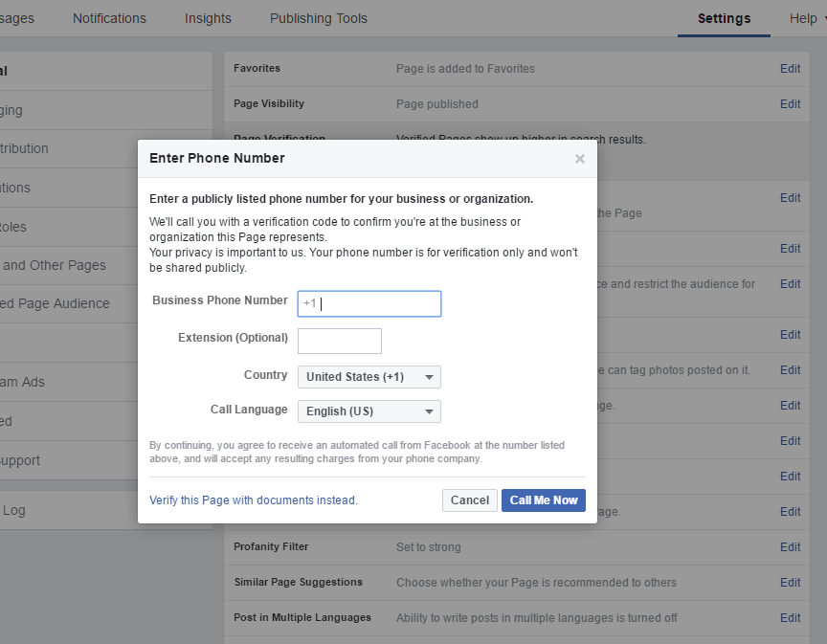Focus the Business Phone Number field
The height and width of the screenshot is (644, 827).
coord(369,303)
